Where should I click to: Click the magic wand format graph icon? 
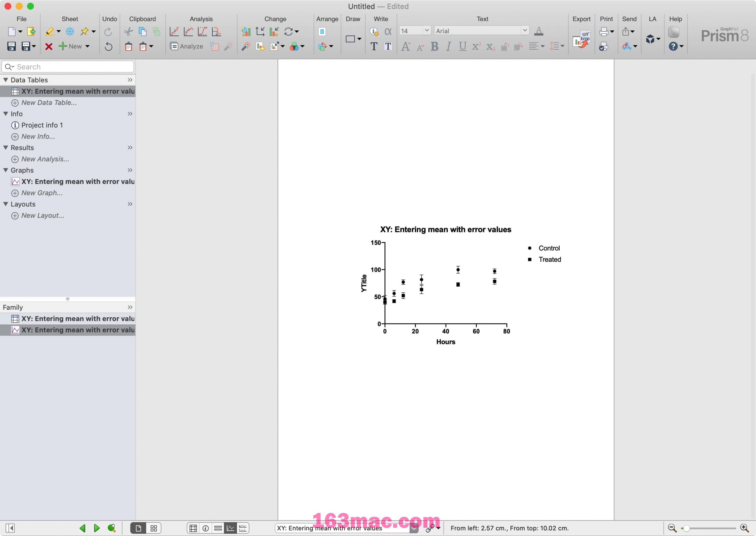click(246, 46)
